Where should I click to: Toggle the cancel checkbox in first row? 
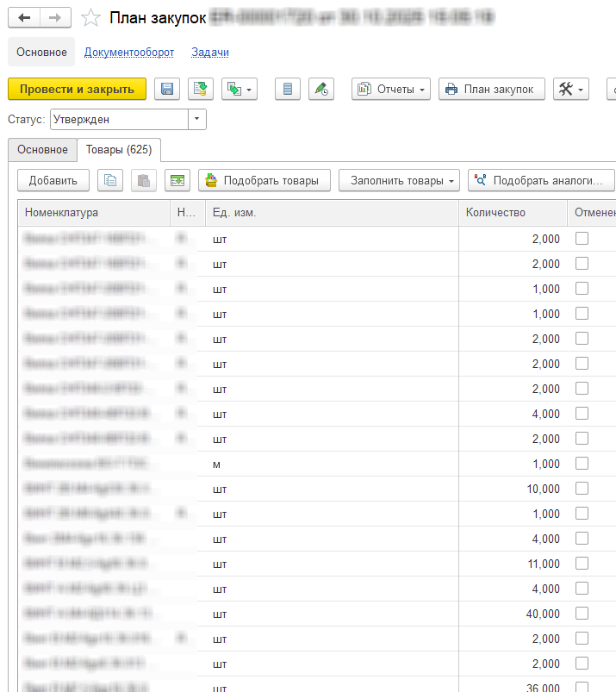582,239
